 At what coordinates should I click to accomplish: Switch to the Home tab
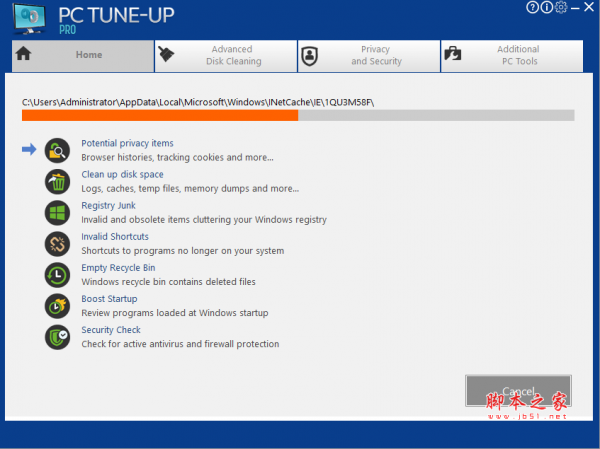pyautogui.click(x=83, y=56)
